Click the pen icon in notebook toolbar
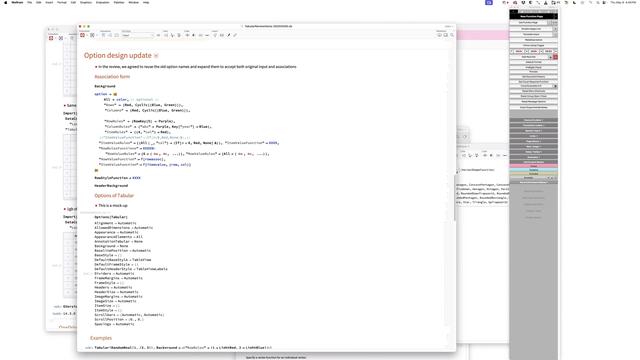The width and height of the screenshot is (640, 360). pyautogui.click(x=229, y=36)
